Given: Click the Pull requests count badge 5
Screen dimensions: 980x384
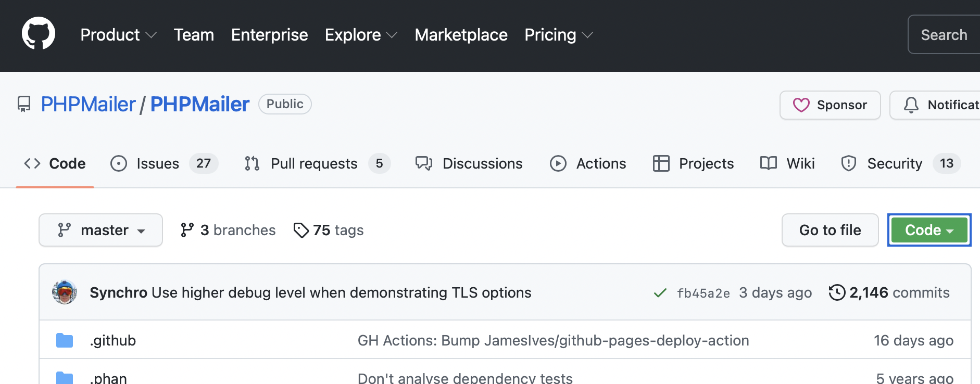Looking at the screenshot, I should pyautogui.click(x=380, y=163).
